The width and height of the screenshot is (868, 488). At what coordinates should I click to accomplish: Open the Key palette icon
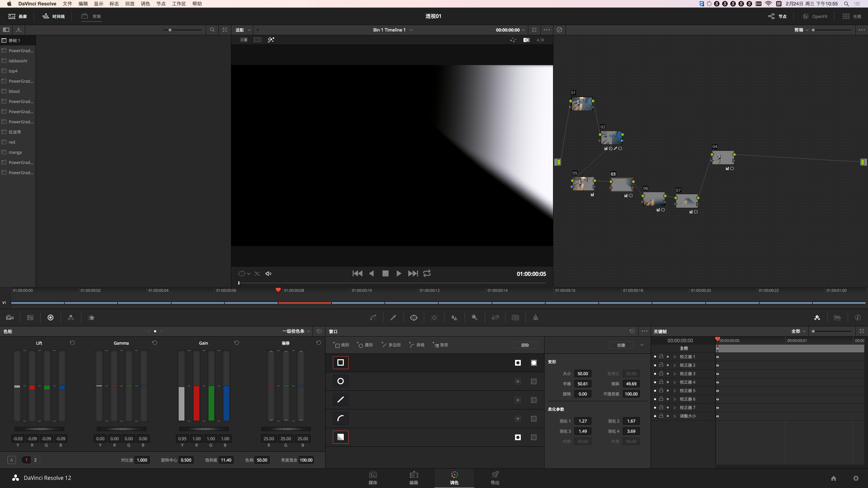(475, 318)
